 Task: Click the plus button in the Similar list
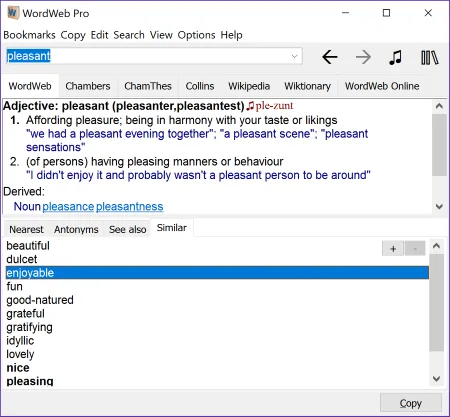(x=393, y=249)
